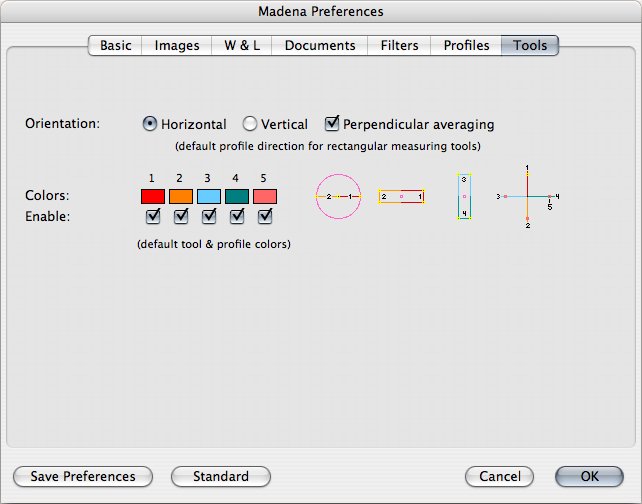Viewport: 642px width, 504px height.
Task: Pick the red color swatch number 1
Action: tap(153, 196)
